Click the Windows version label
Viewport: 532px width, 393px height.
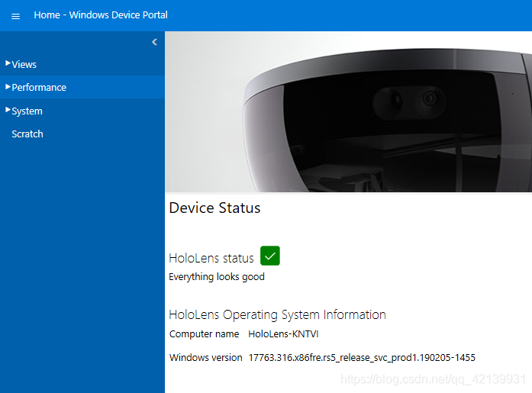click(x=206, y=357)
